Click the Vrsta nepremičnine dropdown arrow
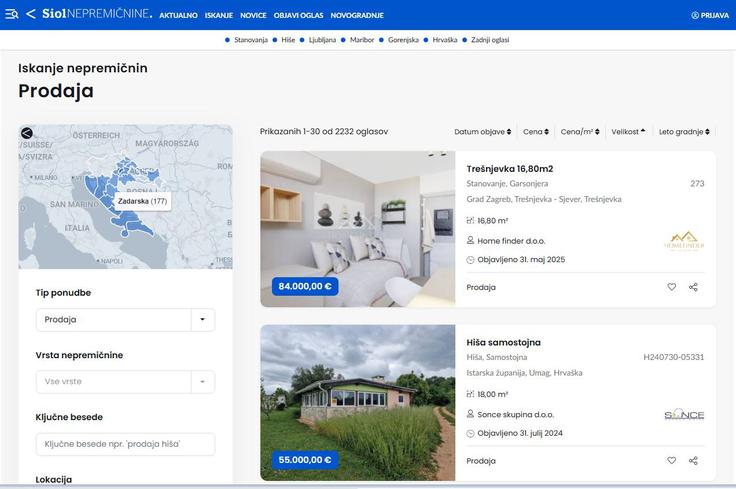The image size is (736, 489). click(203, 382)
